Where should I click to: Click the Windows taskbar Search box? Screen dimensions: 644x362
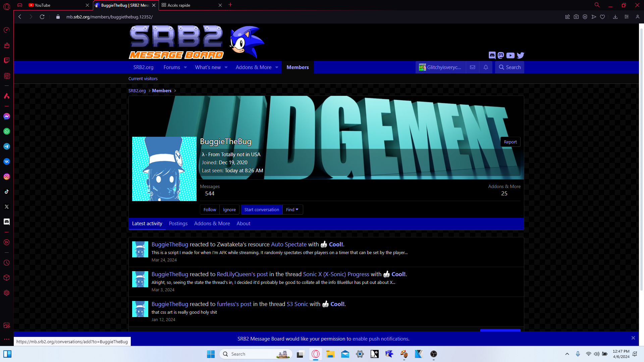256,354
